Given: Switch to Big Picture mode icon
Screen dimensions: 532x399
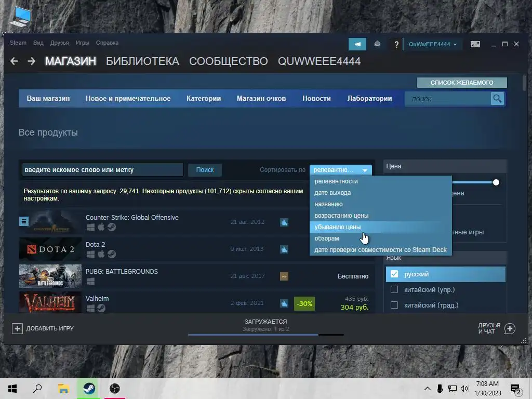Looking at the screenshot, I should (475, 44).
